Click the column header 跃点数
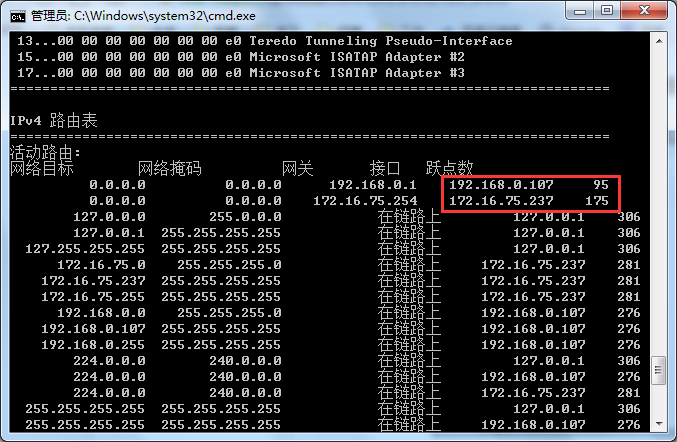 (449, 168)
